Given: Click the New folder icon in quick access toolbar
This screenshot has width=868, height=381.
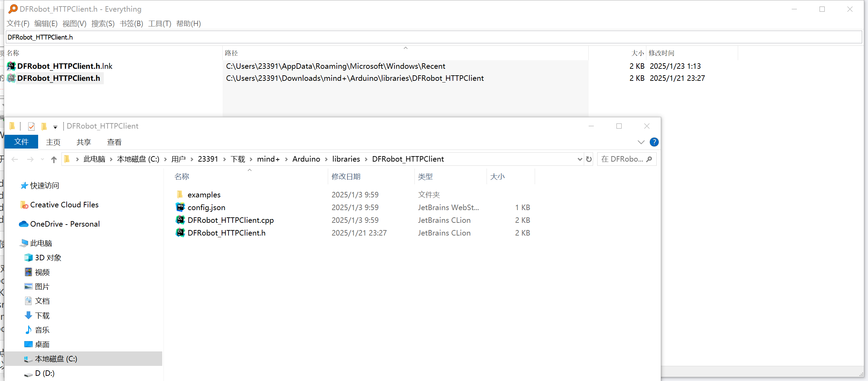Looking at the screenshot, I should (x=44, y=126).
